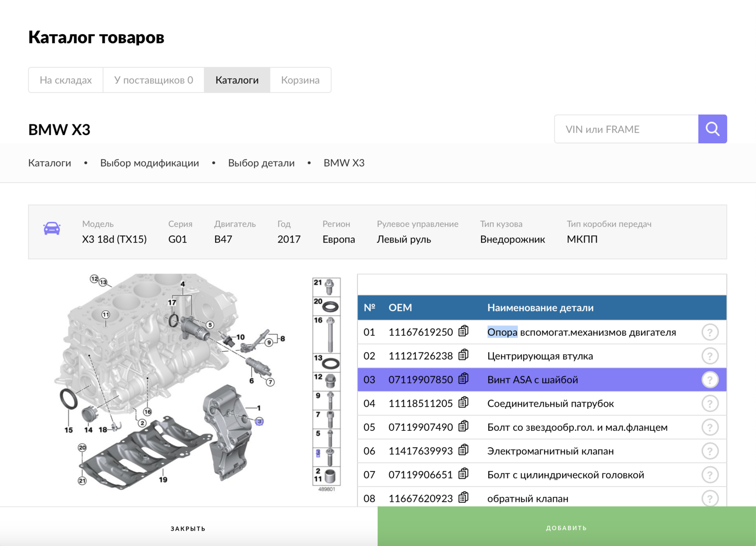Copy OEM number 11118511205
The image size is (756, 546).
[463, 403]
